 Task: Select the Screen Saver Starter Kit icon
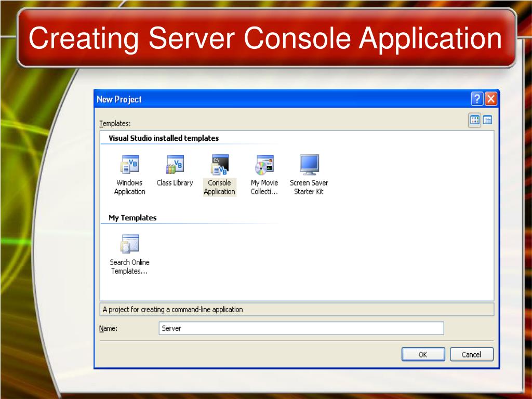tap(309, 165)
